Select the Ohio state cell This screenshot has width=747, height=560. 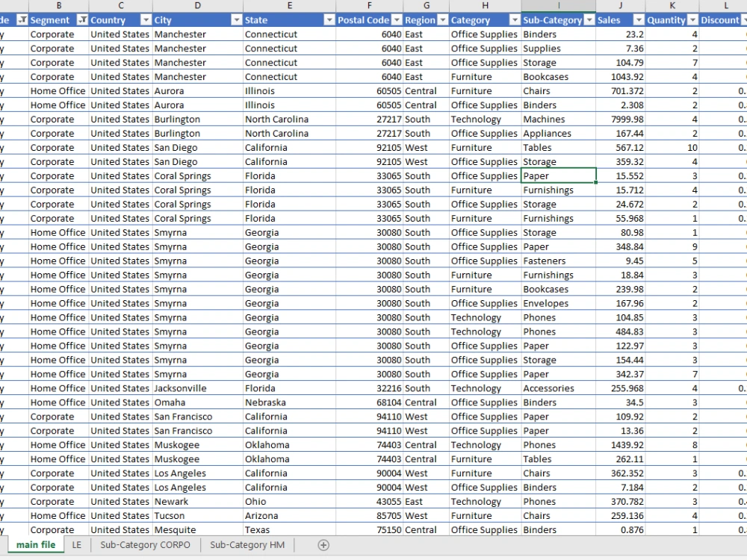[x=290, y=502]
